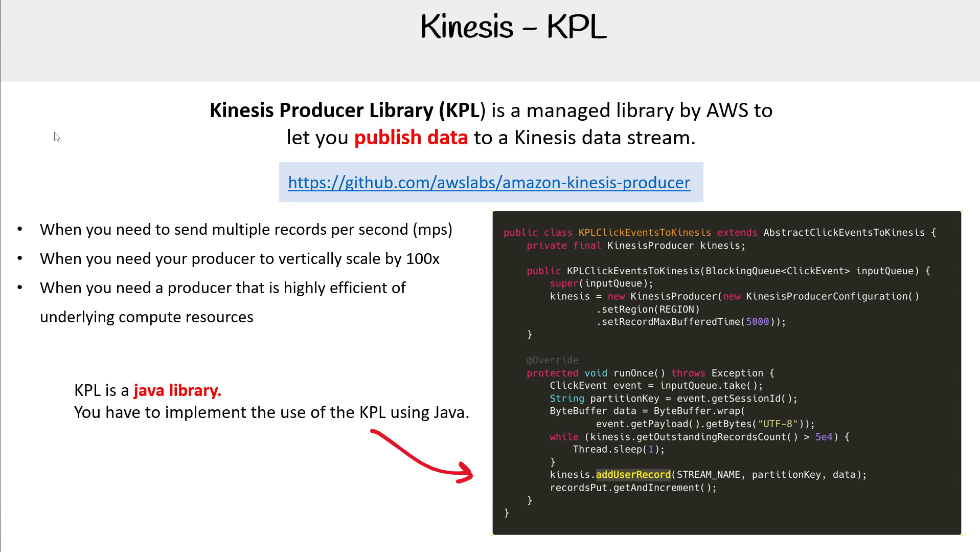Click code line "public class KPLClickEventsToKinesis extends…"
Viewport: 980px width, 552px height.
(x=720, y=232)
